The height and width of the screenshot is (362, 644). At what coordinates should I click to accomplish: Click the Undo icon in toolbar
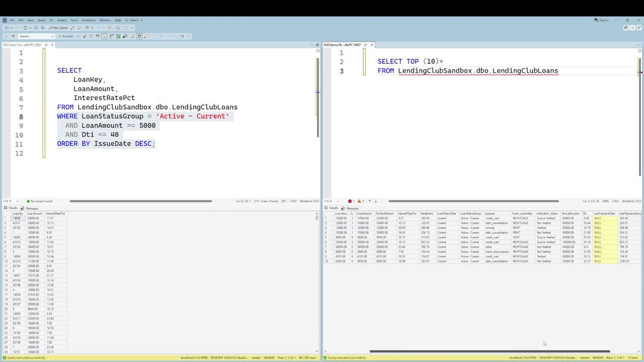click(87, 28)
